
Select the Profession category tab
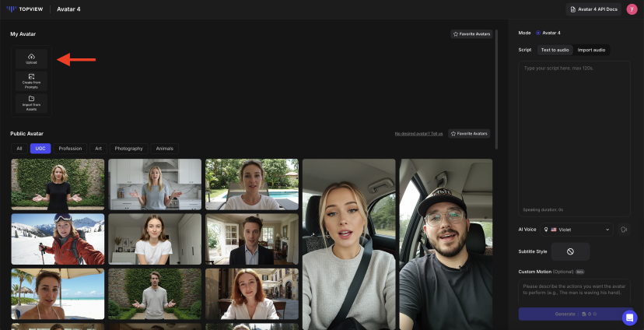(x=70, y=149)
